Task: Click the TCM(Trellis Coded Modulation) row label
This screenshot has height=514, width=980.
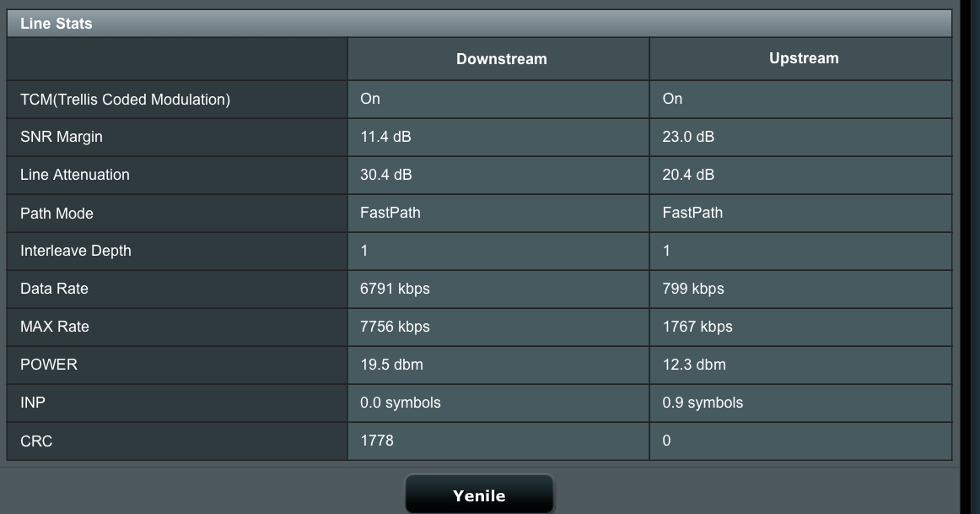Action: 125,100
